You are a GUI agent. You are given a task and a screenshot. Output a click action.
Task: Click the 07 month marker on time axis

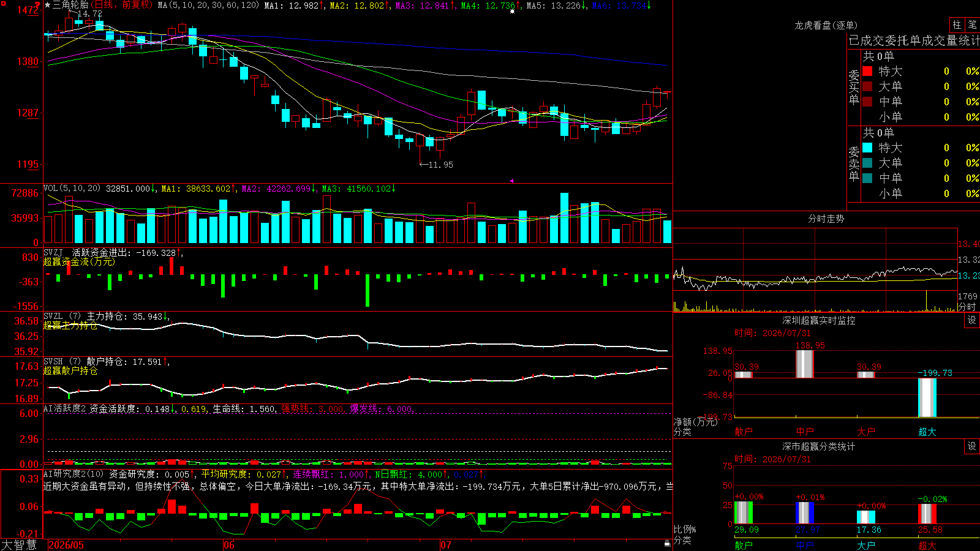point(446,545)
